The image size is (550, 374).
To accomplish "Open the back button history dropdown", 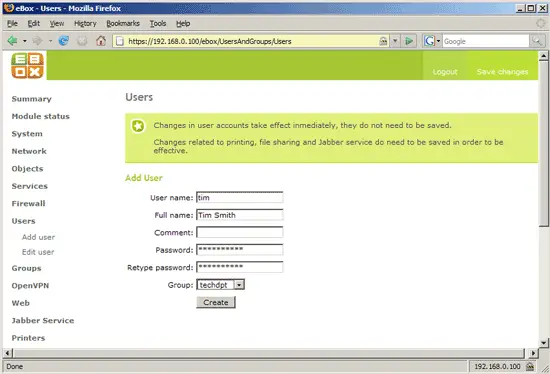I will tap(25, 41).
